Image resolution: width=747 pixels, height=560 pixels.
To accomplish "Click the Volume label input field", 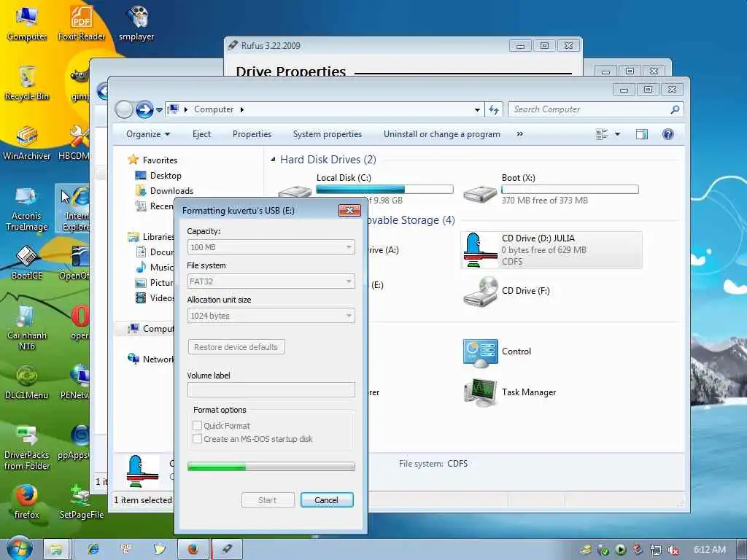I will 271,389.
